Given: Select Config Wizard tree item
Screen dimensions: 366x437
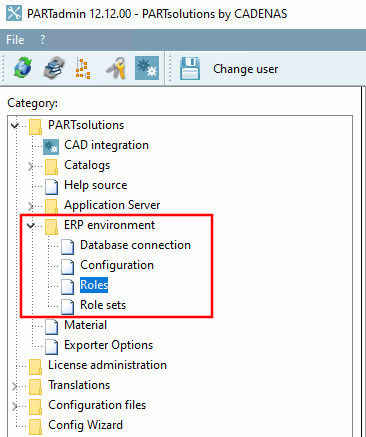Looking at the screenshot, I should click(85, 425).
